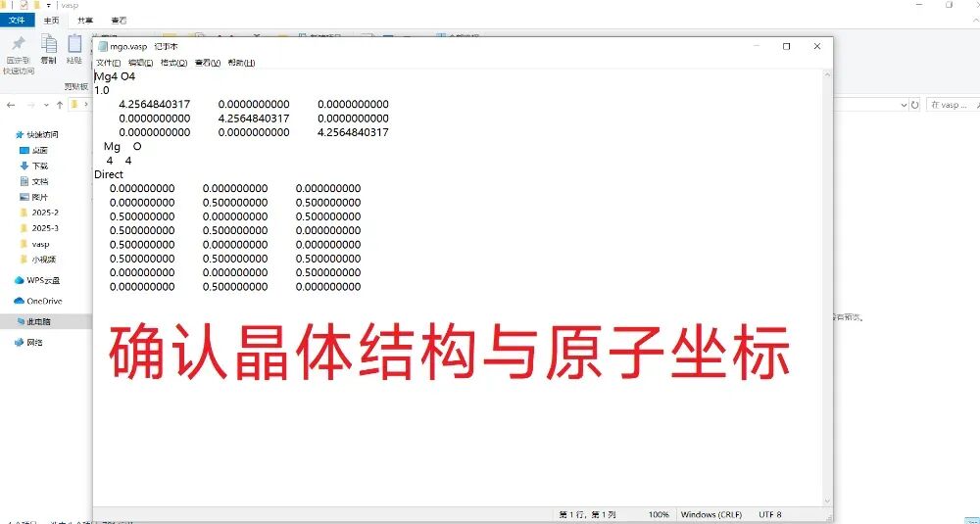This screenshot has width=980, height=524.
Task: Close the mgo.vasp Notepad window
Action: [817, 46]
